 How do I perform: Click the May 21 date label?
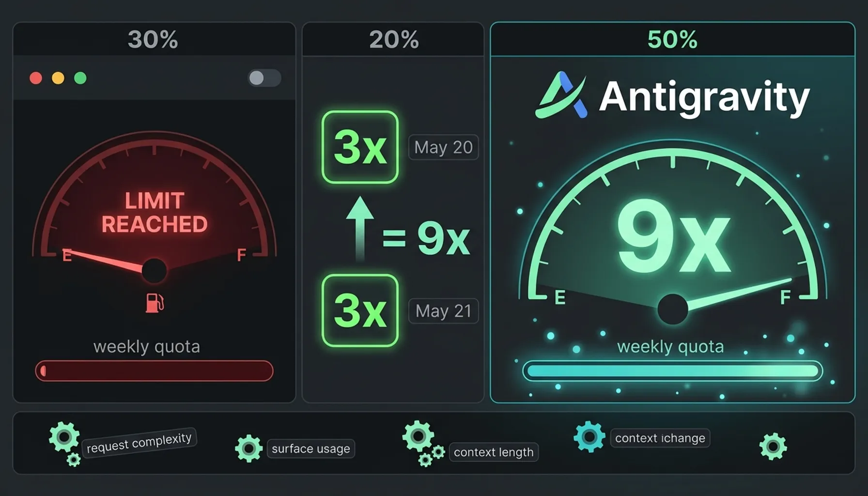[443, 311]
